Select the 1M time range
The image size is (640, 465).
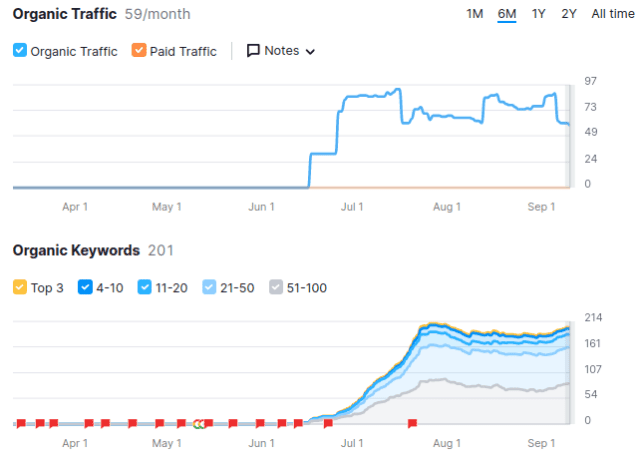pos(475,13)
